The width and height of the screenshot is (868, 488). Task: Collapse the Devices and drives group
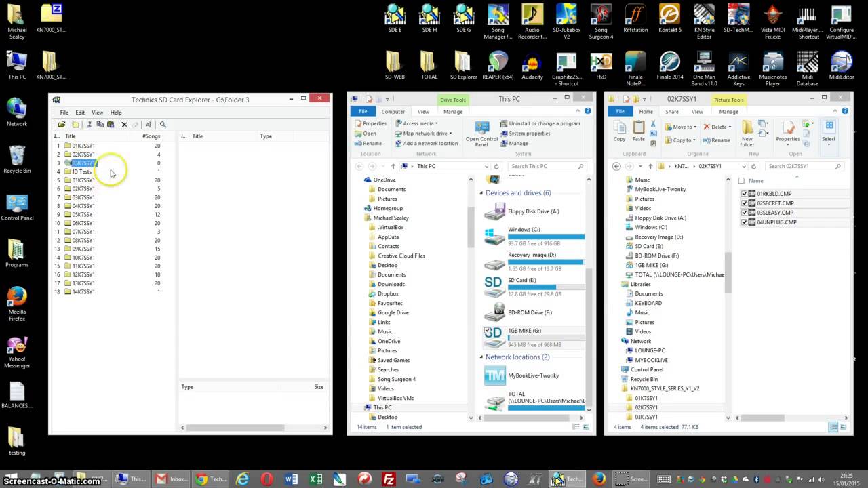(x=481, y=193)
